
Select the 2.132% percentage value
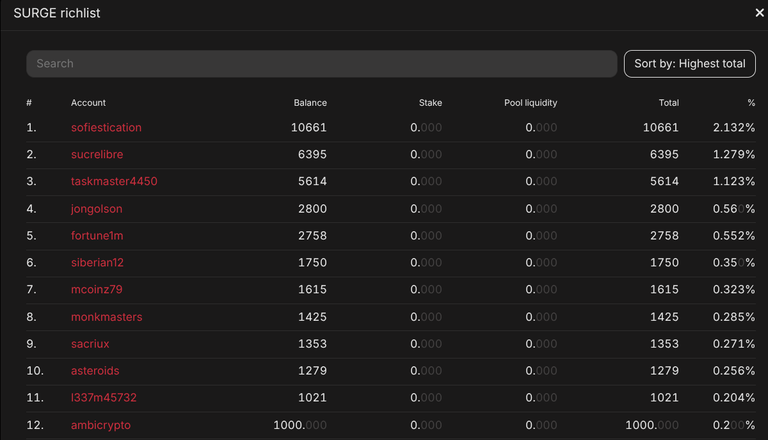pos(734,127)
